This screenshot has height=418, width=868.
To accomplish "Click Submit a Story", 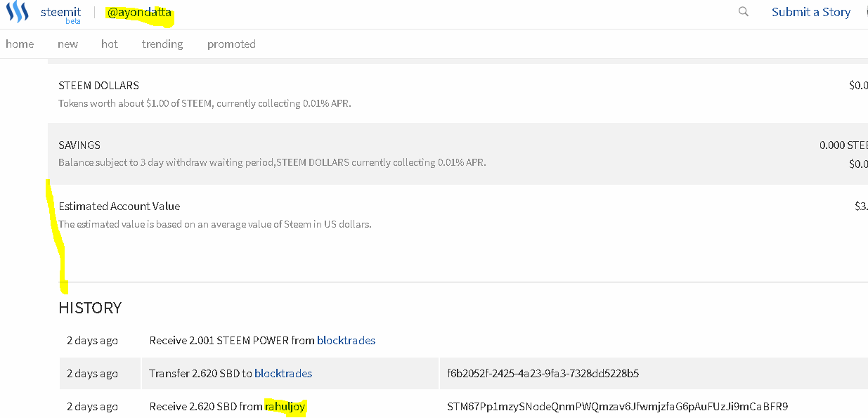I will [811, 12].
